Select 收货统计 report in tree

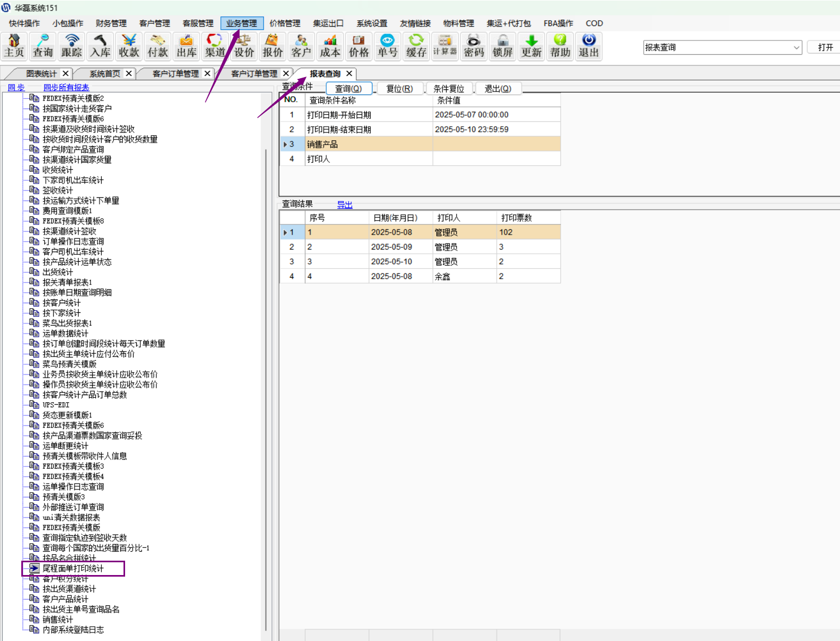(57, 170)
